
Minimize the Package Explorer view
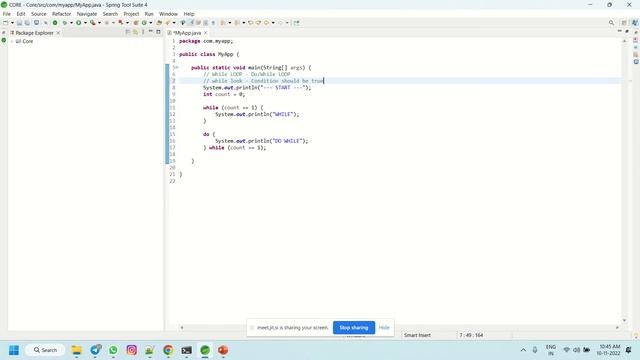coord(151,32)
